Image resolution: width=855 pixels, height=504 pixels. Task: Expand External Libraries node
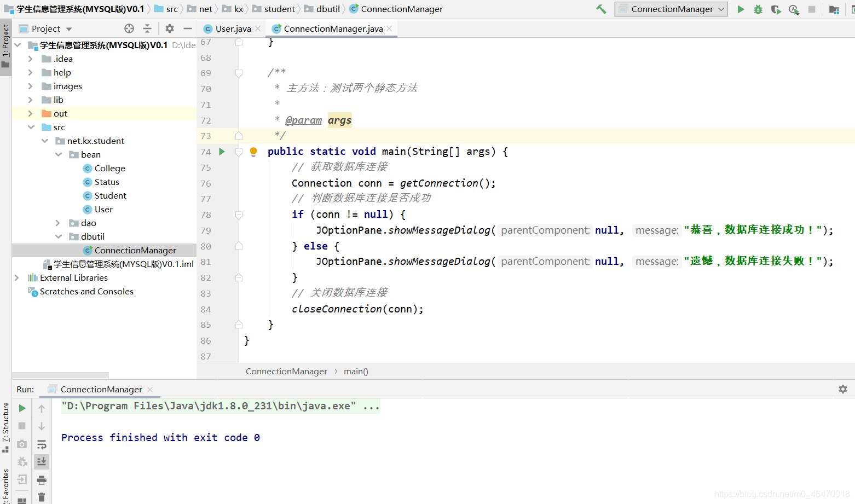tap(17, 277)
